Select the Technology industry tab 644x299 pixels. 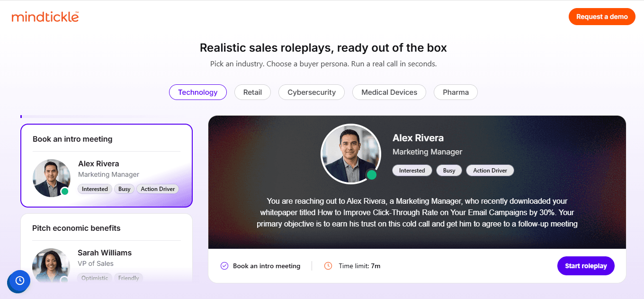click(198, 92)
